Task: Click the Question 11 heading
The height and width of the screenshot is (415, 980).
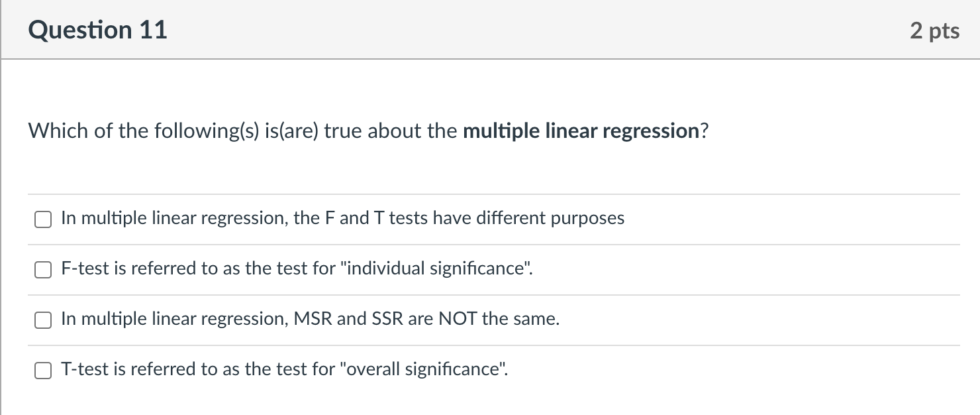Action: pos(98,30)
